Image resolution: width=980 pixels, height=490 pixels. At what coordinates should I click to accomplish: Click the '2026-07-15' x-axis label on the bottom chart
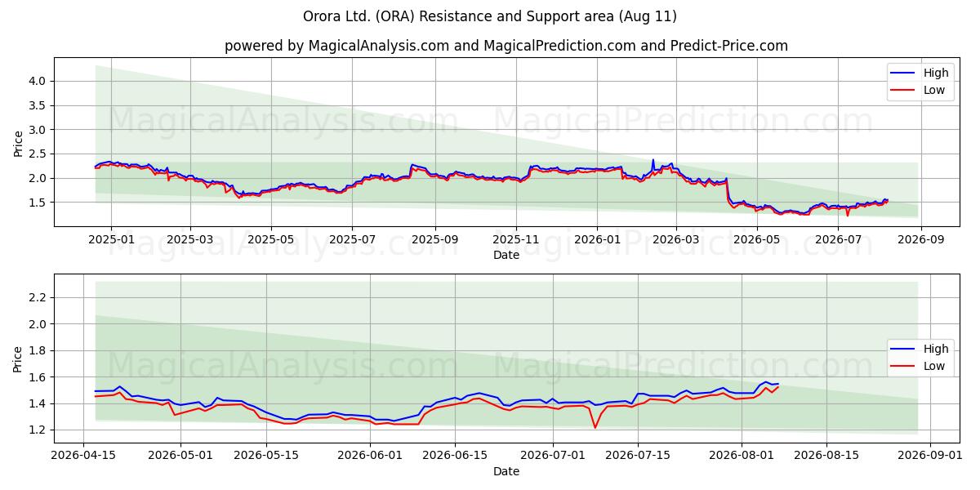click(x=636, y=457)
